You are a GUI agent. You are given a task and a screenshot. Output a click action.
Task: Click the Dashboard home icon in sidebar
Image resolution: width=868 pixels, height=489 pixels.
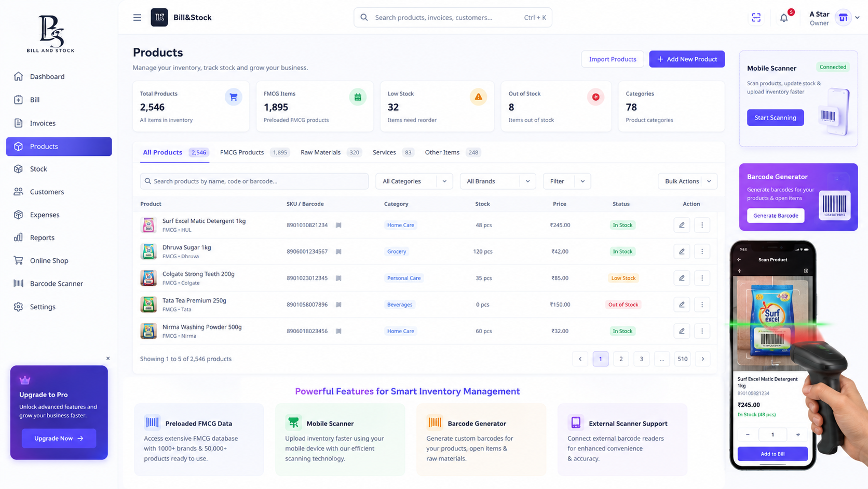[19, 76]
